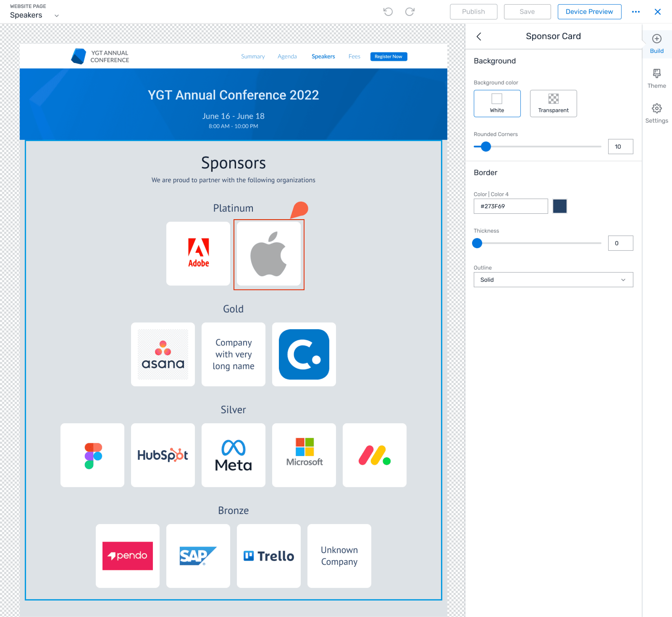Screen dimensions: 672x617
Task: Expand the Speakers website page dropdown
Action: click(x=57, y=15)
